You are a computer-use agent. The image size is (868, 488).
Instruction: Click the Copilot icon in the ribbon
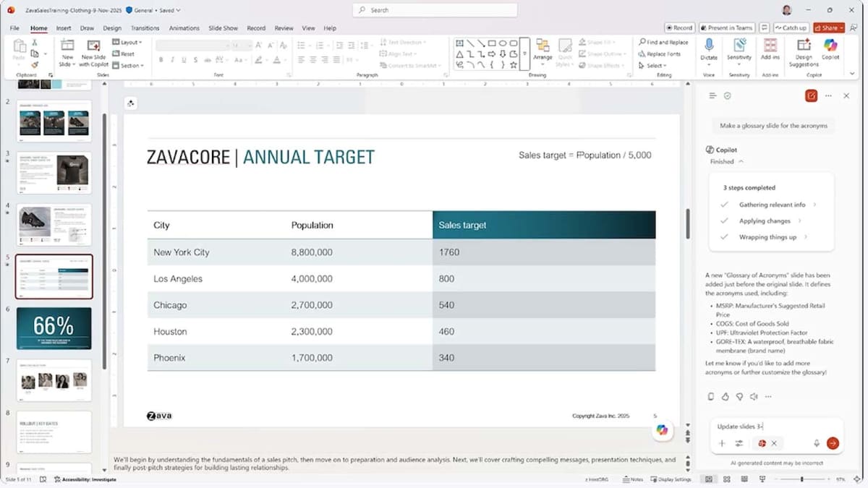coord(830,45)
